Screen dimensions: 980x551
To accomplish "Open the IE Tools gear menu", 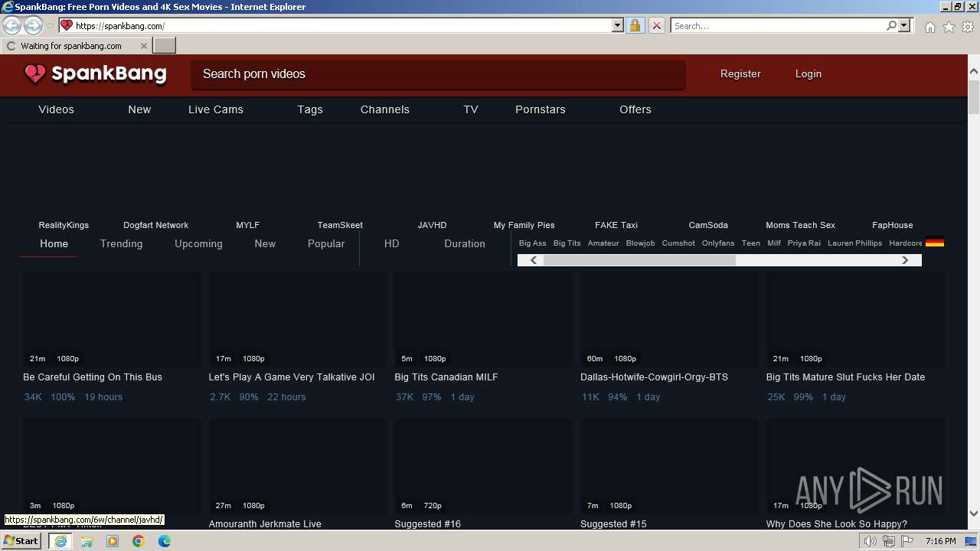I will 968,27.
